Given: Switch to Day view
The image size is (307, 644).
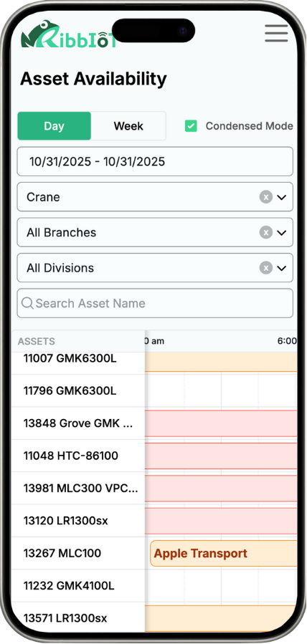Looking at the screenshot, I should (x=54, y=125).
